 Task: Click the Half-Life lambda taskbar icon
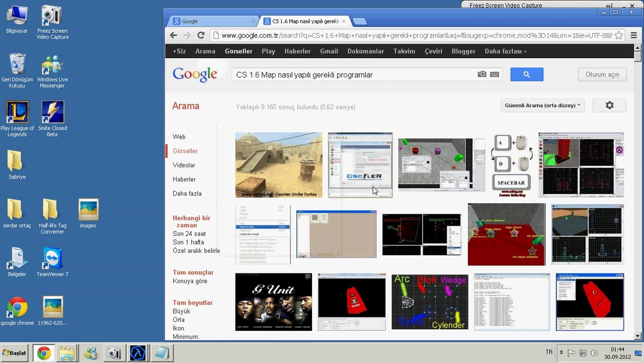tap(137, 353)
